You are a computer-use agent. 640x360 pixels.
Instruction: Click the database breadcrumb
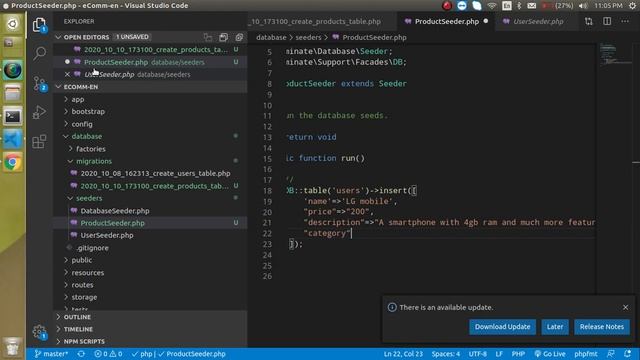271,37
